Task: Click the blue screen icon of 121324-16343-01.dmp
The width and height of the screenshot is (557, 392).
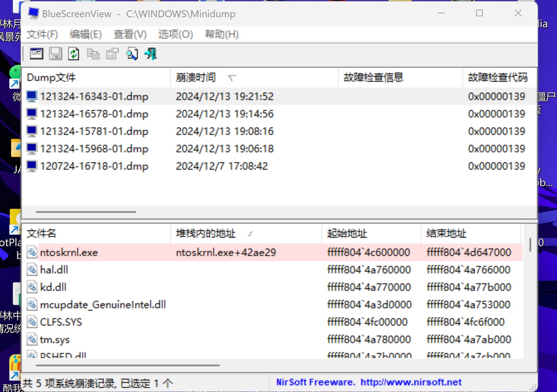Action: tap(31, 96)
